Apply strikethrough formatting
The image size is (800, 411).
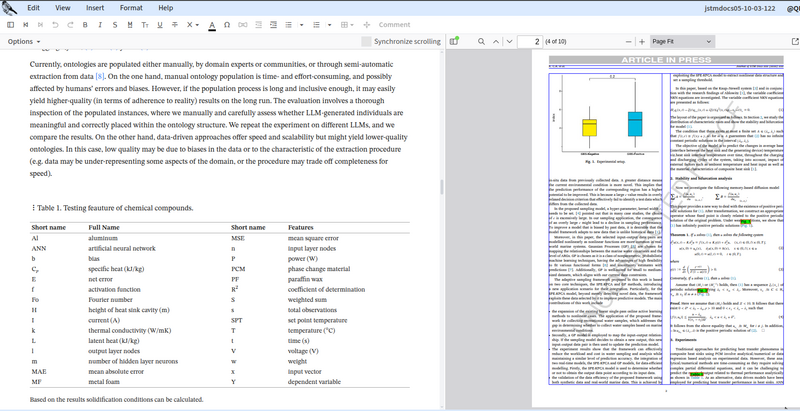[x=175, y=24]
